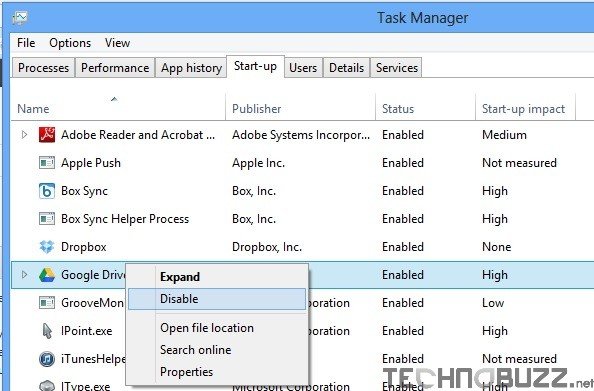The width and height of the screenshot is (594, 391).
Task: Expand the Google Drive row arrow
Action: 24,275
